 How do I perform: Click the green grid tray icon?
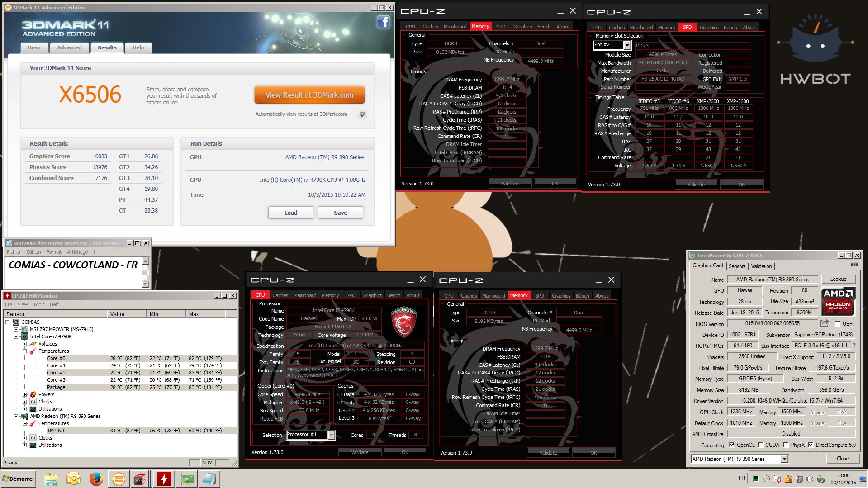tap(755, 479)
